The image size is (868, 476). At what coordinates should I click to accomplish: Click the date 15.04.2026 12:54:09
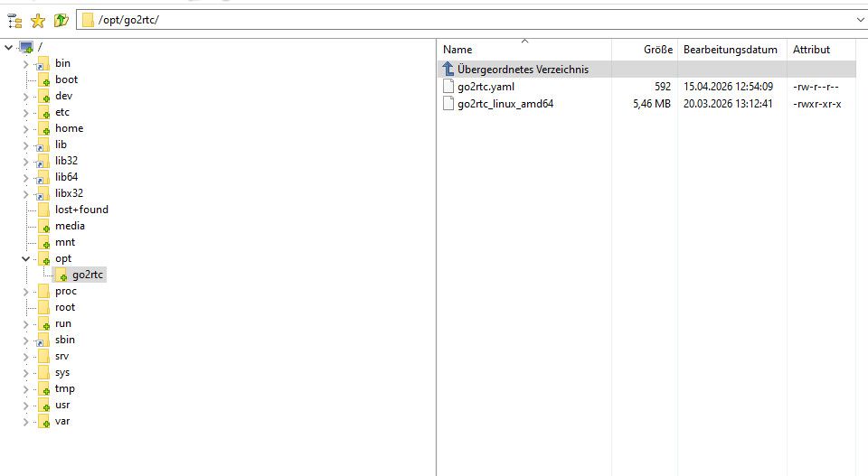[728, 87]
